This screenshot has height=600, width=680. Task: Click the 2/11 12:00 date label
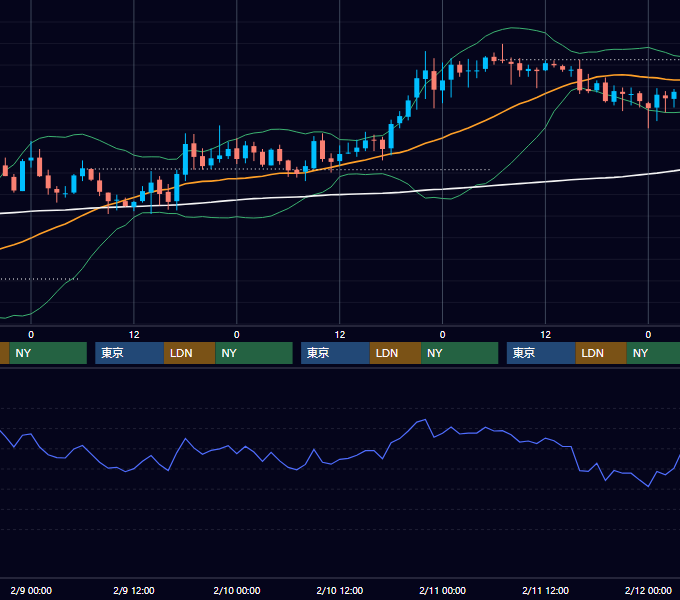click(545, 590)
